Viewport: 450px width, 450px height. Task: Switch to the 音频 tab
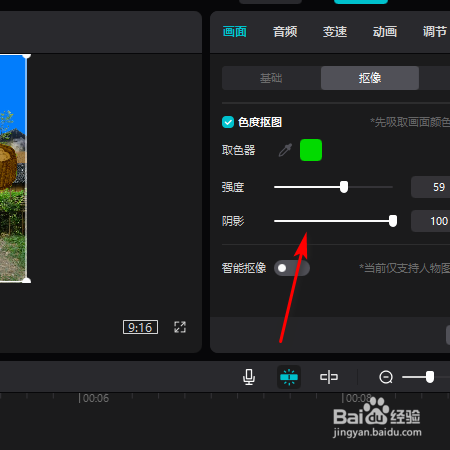285,32
